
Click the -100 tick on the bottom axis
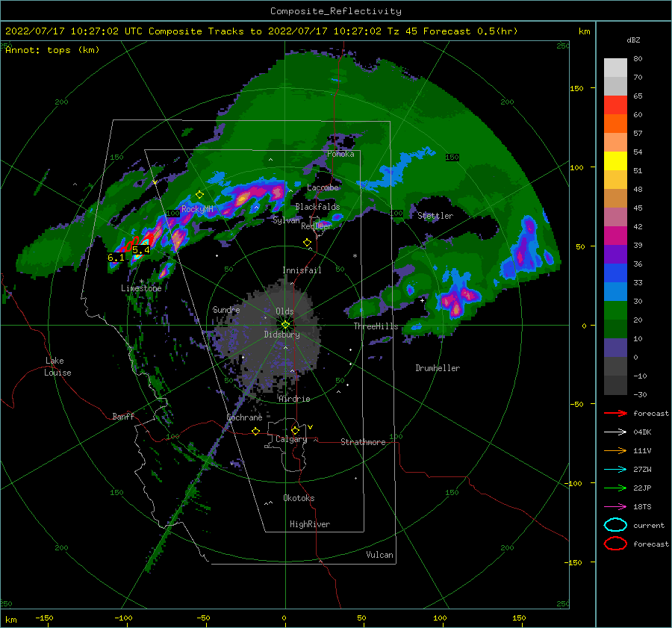tap(123, 618)
